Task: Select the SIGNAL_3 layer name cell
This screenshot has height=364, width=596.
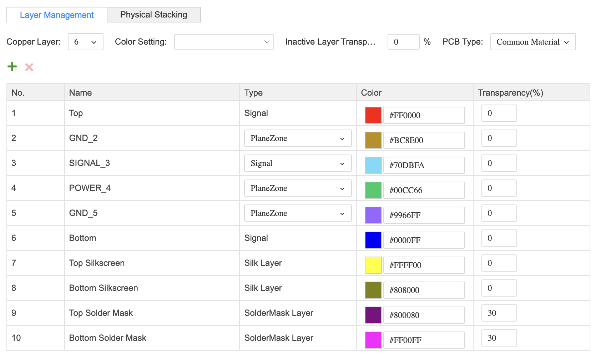Action: tap(90, 163)
